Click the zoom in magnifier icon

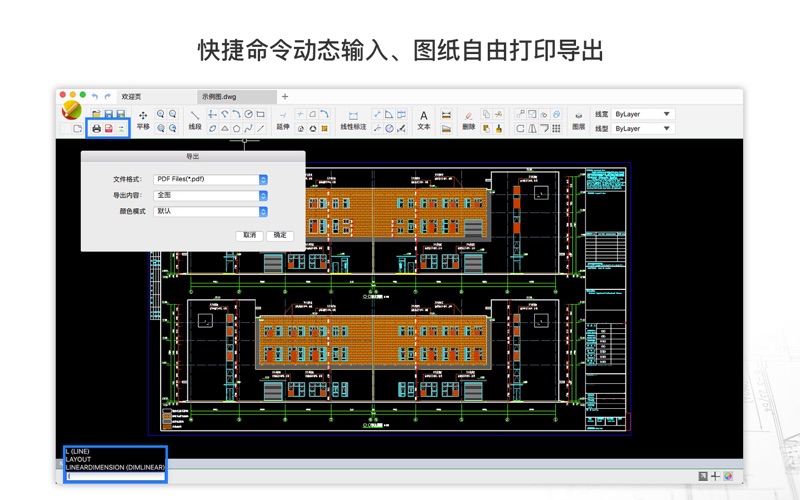(160, 114)
